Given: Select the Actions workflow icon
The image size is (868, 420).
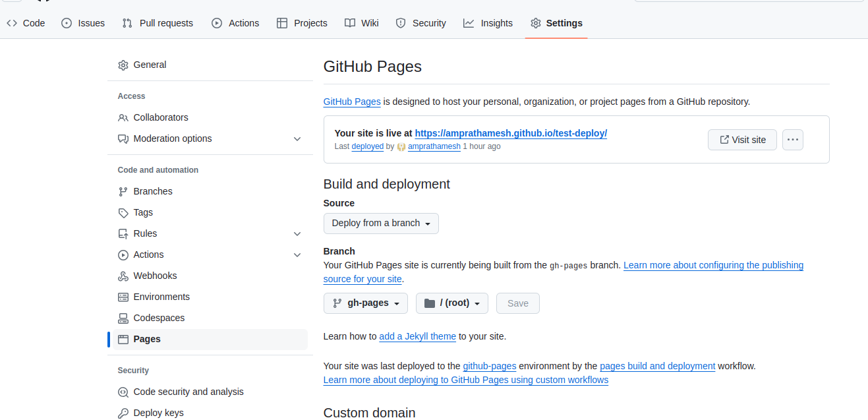Looking at the screenshot, I should click(216, 23).
